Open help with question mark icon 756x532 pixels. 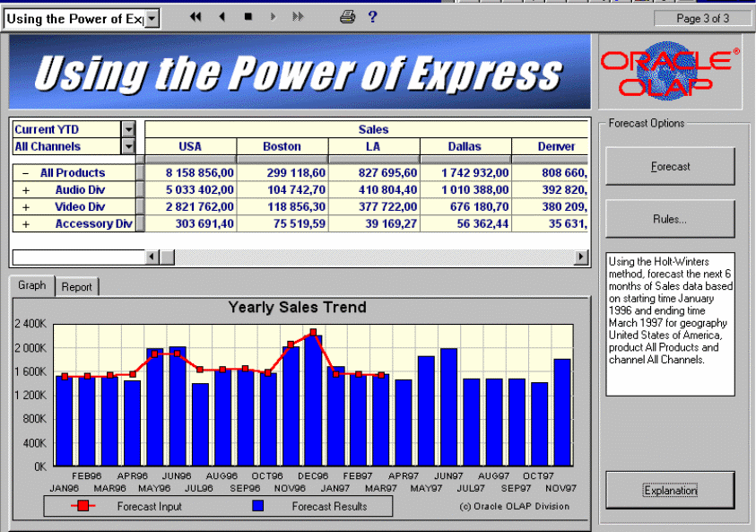click(372, 17)
